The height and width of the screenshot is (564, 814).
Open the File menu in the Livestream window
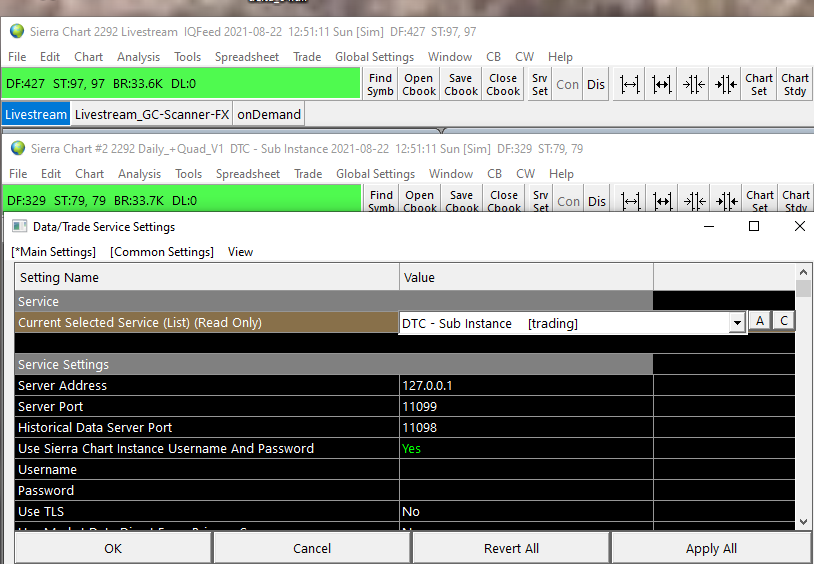pos(17,57)
